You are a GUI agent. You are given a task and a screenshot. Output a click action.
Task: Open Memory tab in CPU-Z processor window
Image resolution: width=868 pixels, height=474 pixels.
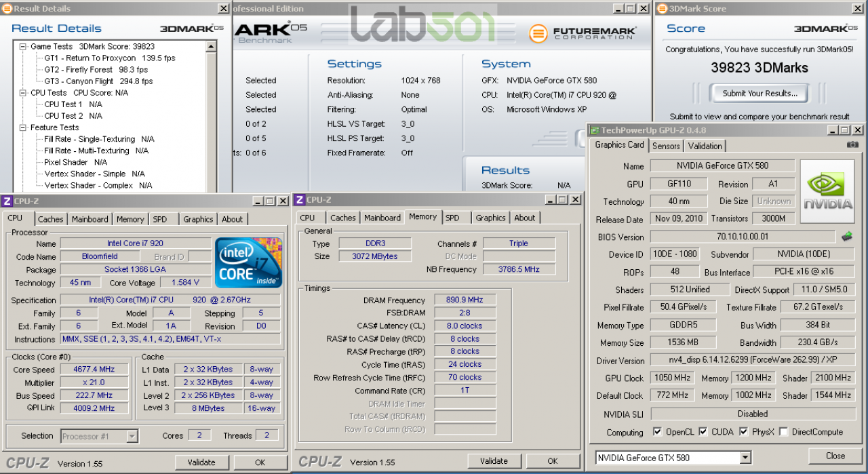(x=130, y=219)
